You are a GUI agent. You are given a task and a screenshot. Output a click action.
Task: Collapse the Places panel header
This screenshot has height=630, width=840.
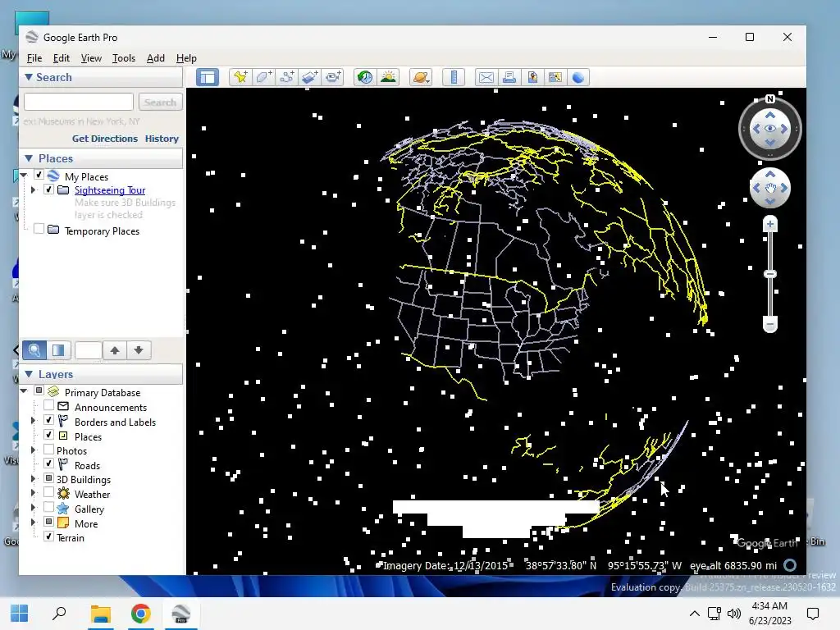tap(29, 158)
